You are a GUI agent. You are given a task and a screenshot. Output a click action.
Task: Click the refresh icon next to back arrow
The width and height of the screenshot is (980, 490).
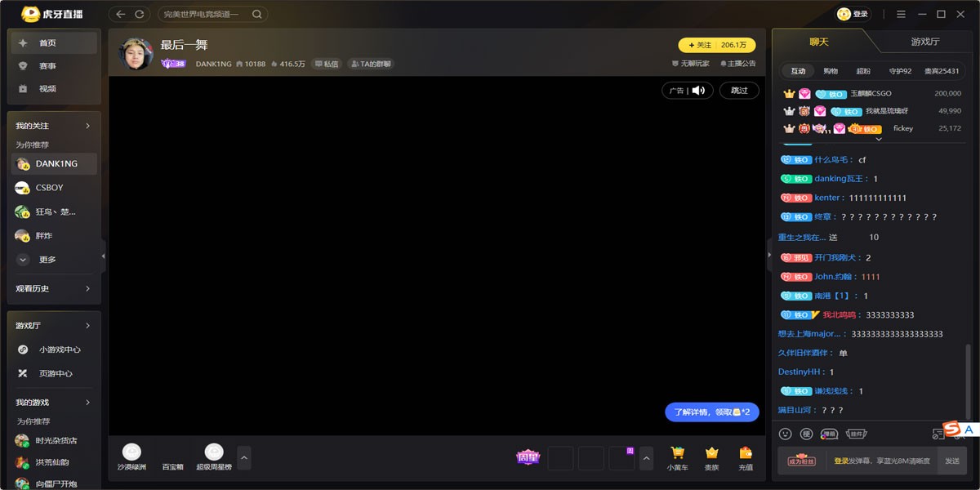pyautogui.click(x=140, y=14)
